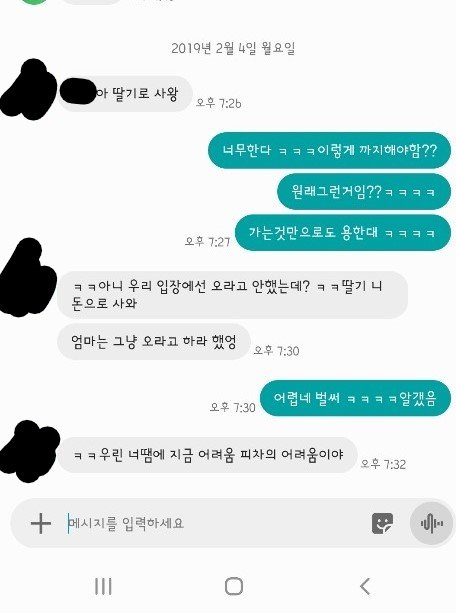Open the sticker emoji picker

click(382, 523)
